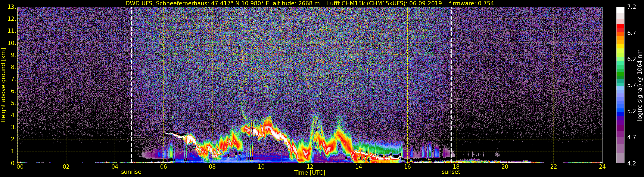Click the time axis tick label '14'

[x=358, y=167]
